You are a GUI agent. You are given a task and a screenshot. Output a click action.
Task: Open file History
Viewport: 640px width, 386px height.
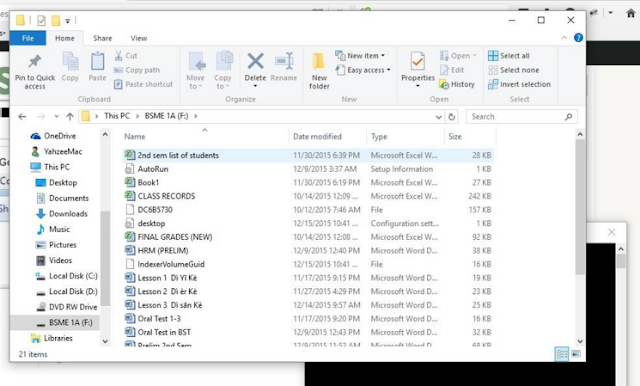[x=457, y=84]
